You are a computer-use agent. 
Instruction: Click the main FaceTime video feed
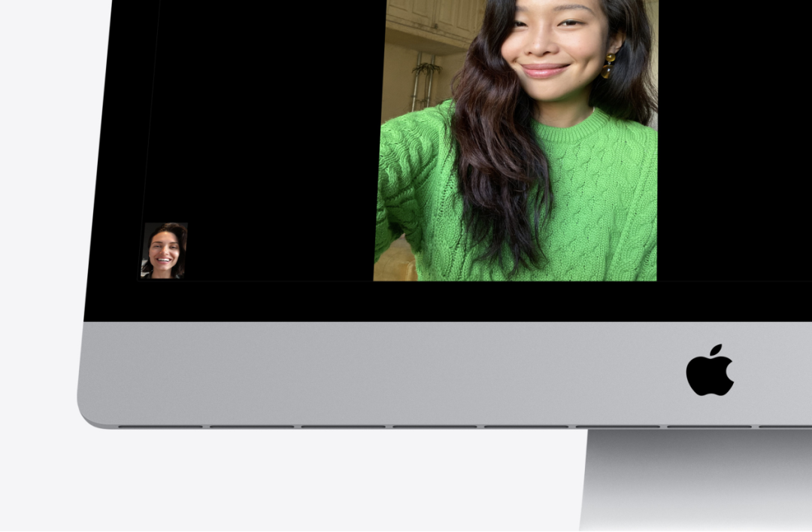point(517,140)
